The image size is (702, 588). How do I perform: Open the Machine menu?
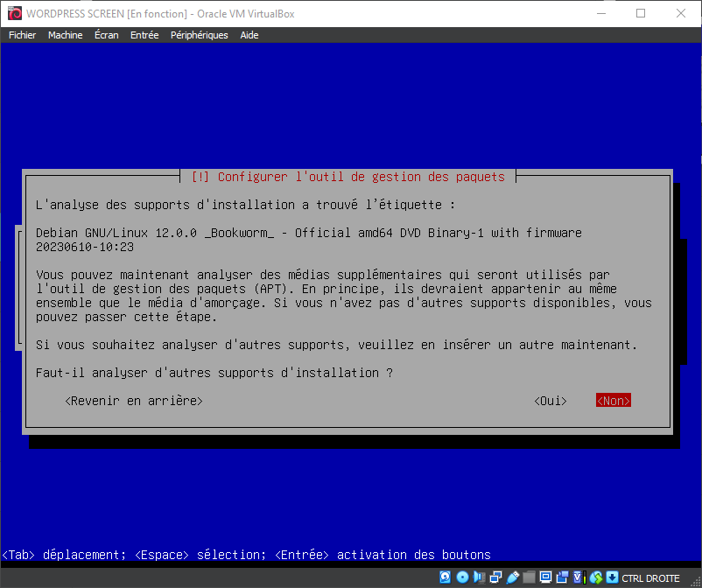(x=65, y=35)
